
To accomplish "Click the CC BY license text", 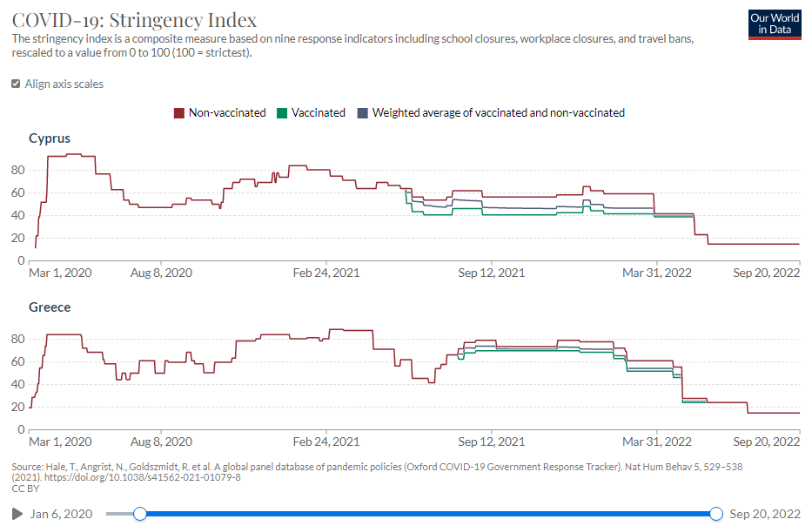I will pyautogui.click(x=25, y=489).
